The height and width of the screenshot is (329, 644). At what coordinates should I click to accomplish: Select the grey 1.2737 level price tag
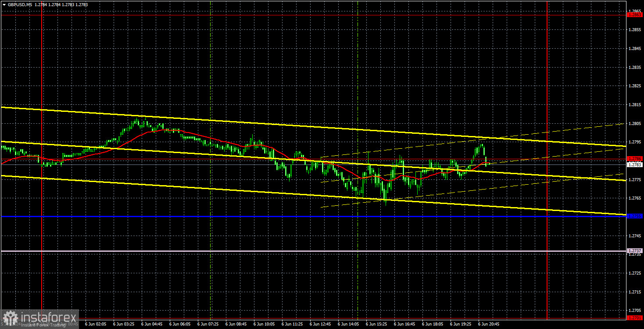635,250
